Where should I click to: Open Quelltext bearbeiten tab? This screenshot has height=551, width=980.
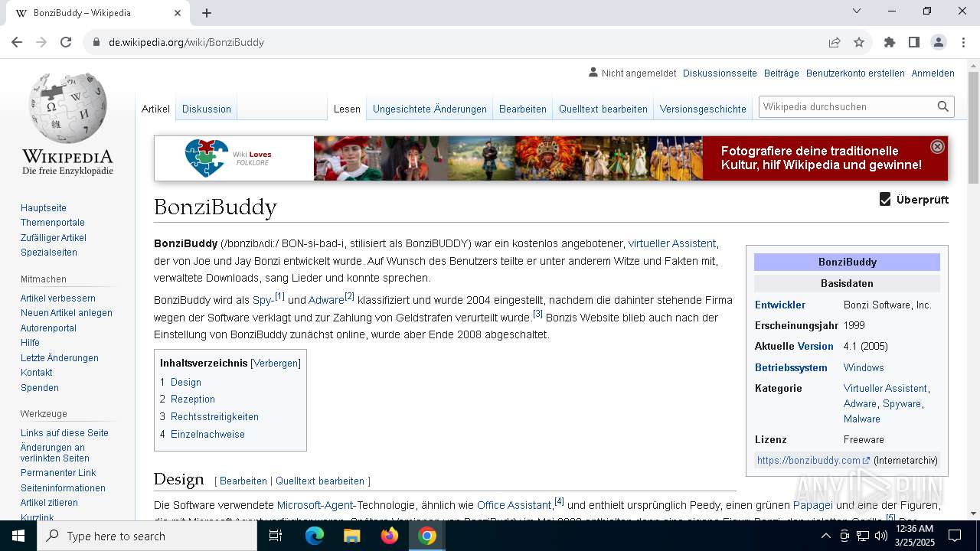point(603,109)
